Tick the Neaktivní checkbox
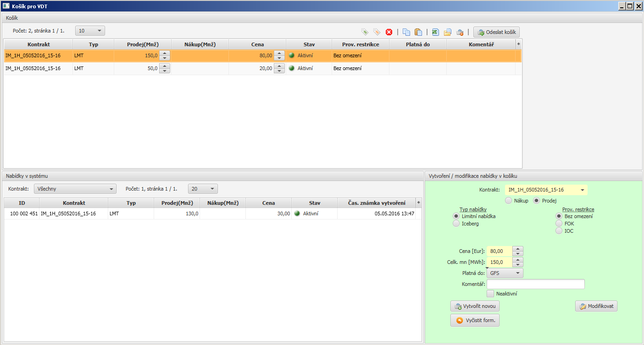The image size is (644, 345). pyautogui.click(x=490, y=294)
